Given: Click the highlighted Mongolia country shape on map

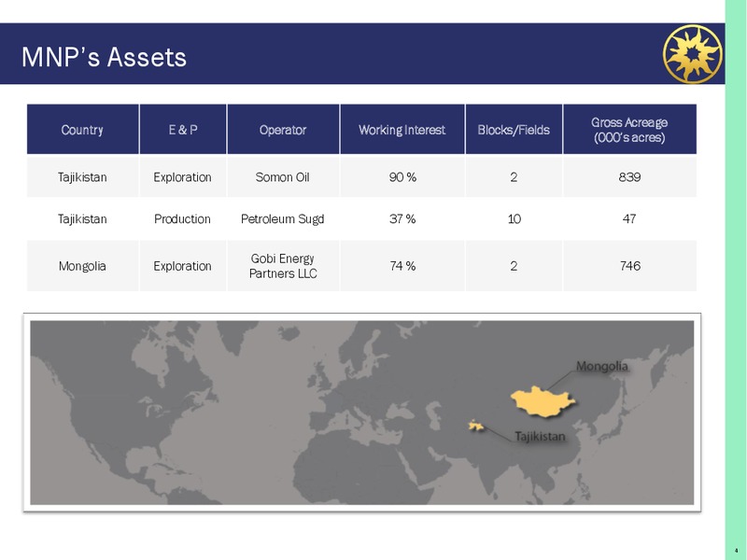Looking at the screenshot, I should tap(543, 401).
